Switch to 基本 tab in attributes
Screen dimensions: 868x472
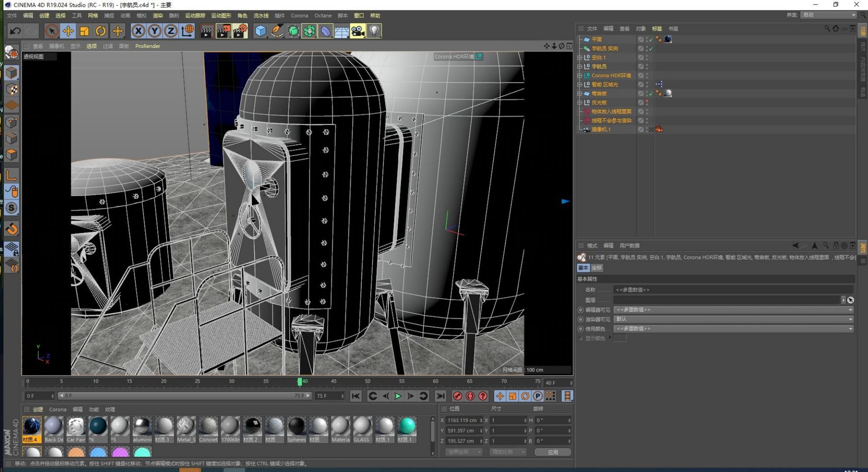tap(584, 268)
